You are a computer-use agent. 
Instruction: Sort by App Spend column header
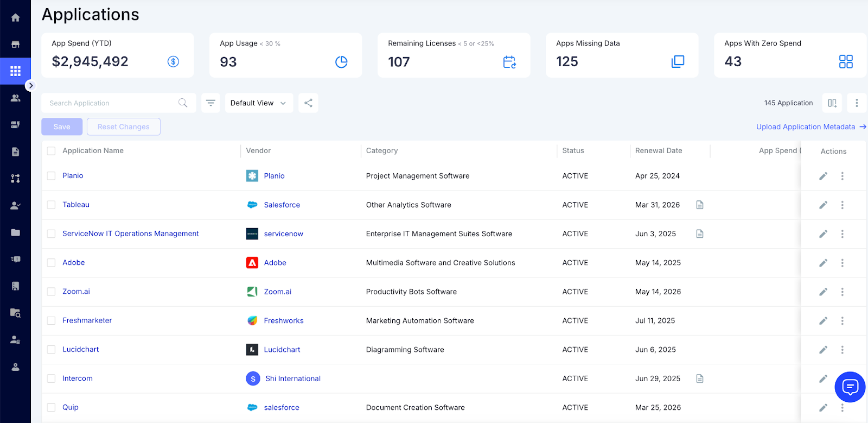[x=780, y=150]
